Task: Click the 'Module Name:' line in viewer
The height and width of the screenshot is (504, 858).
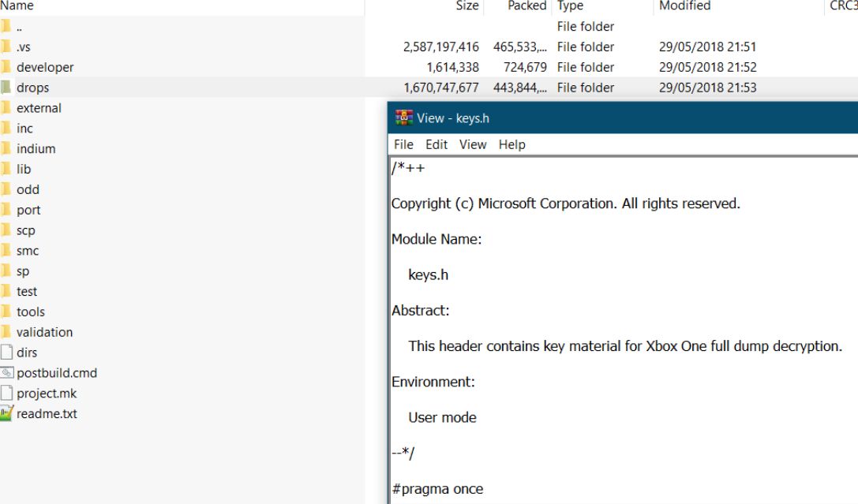Action: tap(436, 239)
